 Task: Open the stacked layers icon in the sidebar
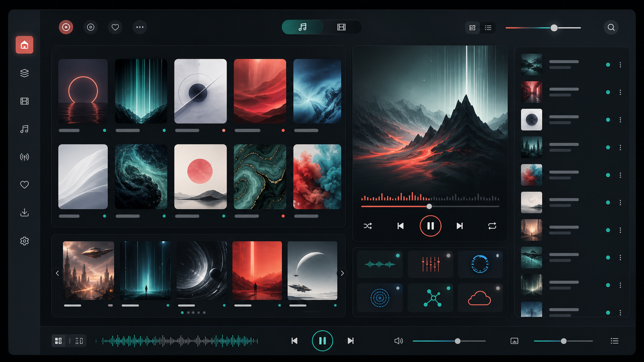pyautogui.click(x=25, y=73)
